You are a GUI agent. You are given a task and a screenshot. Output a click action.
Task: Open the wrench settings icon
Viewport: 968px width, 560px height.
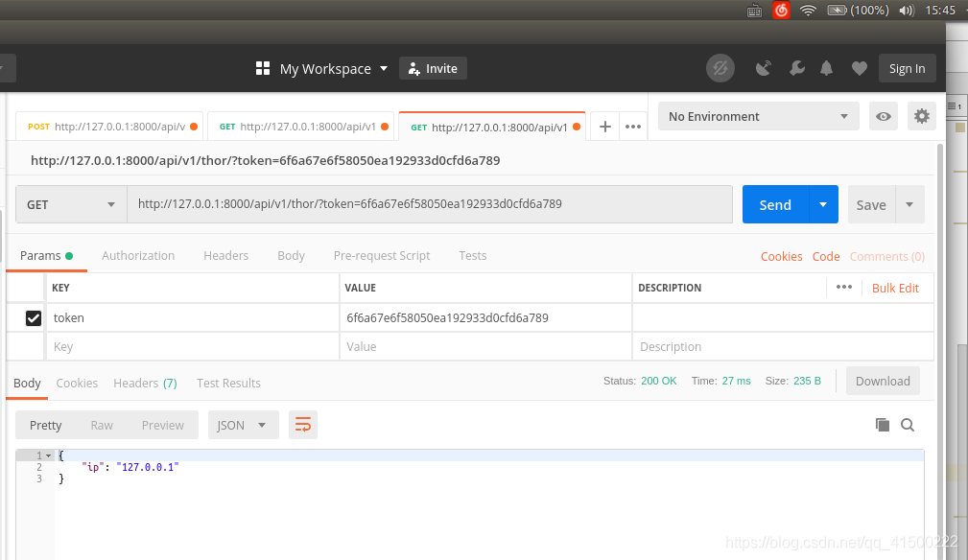(797, 68)
